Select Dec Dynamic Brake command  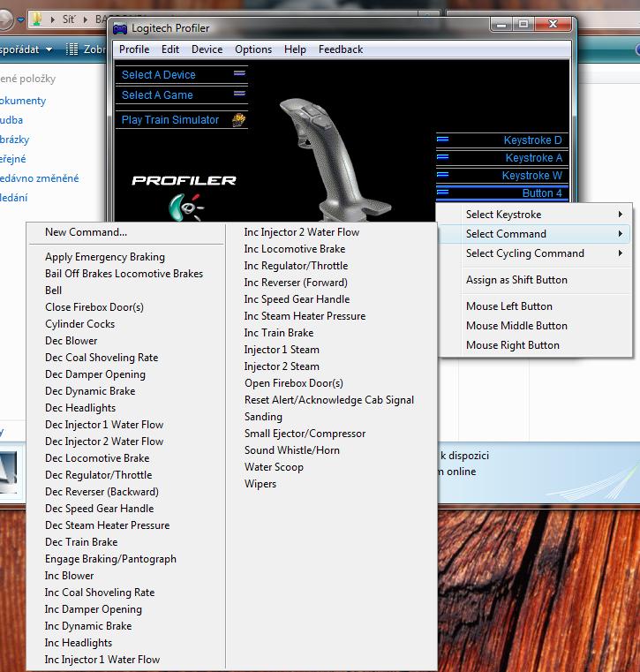(x=90, y=391)
